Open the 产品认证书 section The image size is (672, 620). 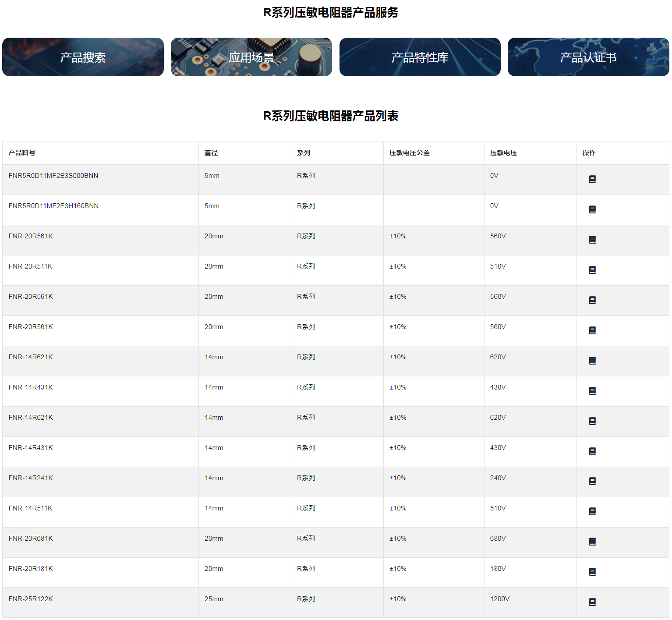point(588,57)
